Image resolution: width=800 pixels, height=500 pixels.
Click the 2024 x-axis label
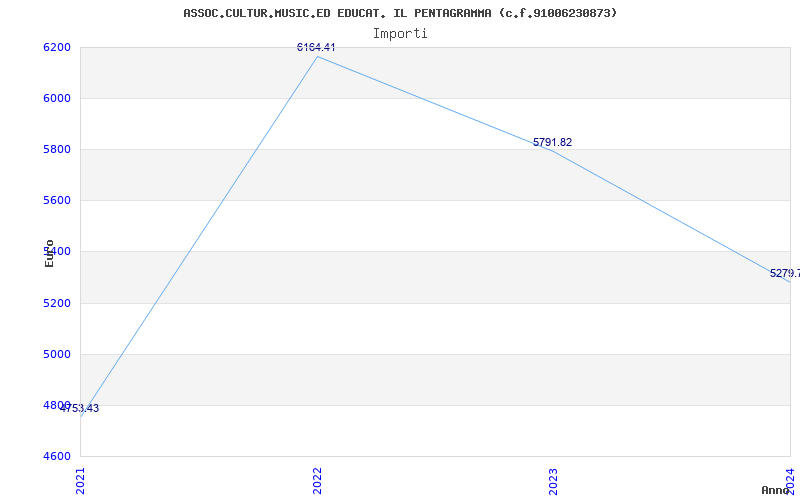(x=790, y=481)
